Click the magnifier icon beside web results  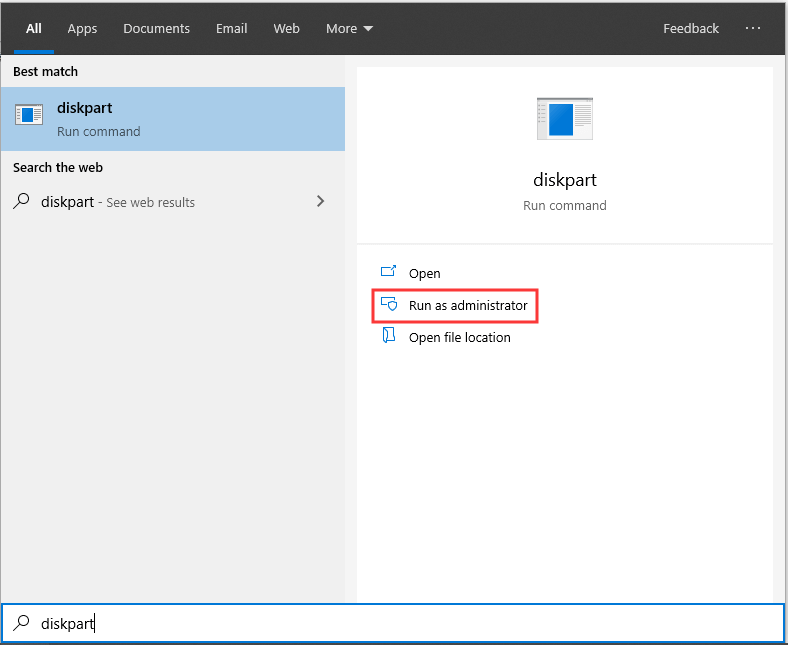click(x=21, y=201)
